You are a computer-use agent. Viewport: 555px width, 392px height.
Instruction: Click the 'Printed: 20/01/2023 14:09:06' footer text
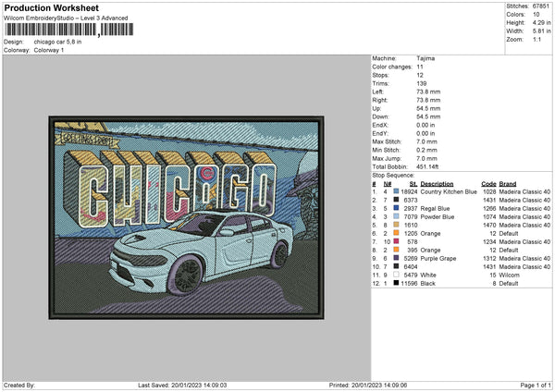coord(368,385)
